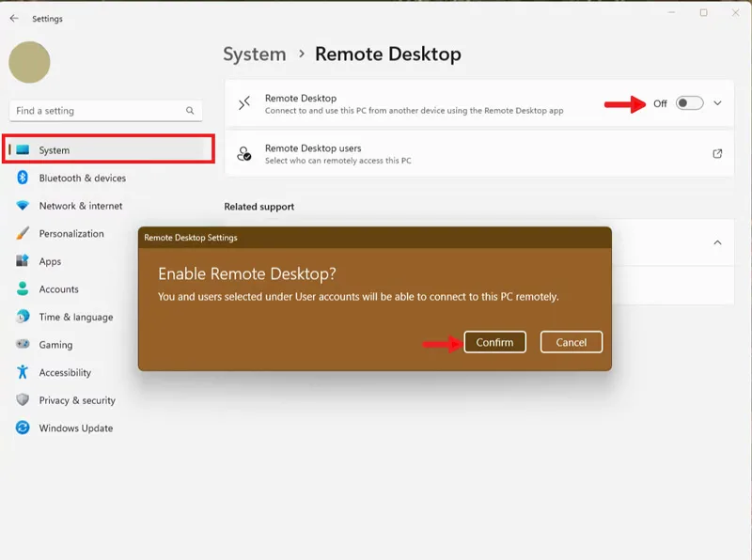Open Bluetooth & devices icon in sidebar

pyautogui.click(x=23, y=178)
